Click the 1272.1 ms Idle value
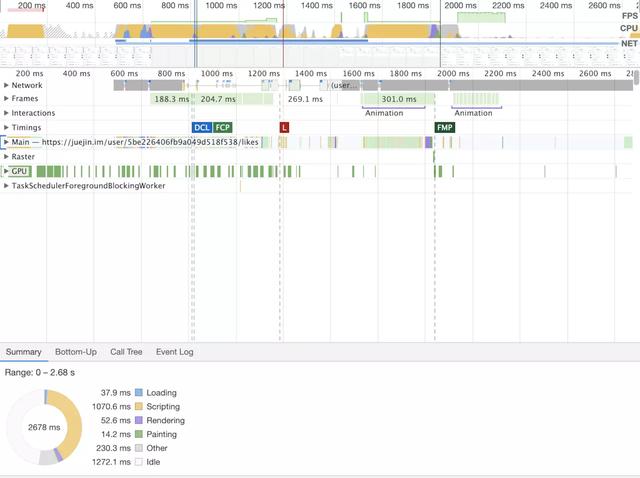Image resolution: width=640 pixels, height=478 pixels. click(111, 462)
